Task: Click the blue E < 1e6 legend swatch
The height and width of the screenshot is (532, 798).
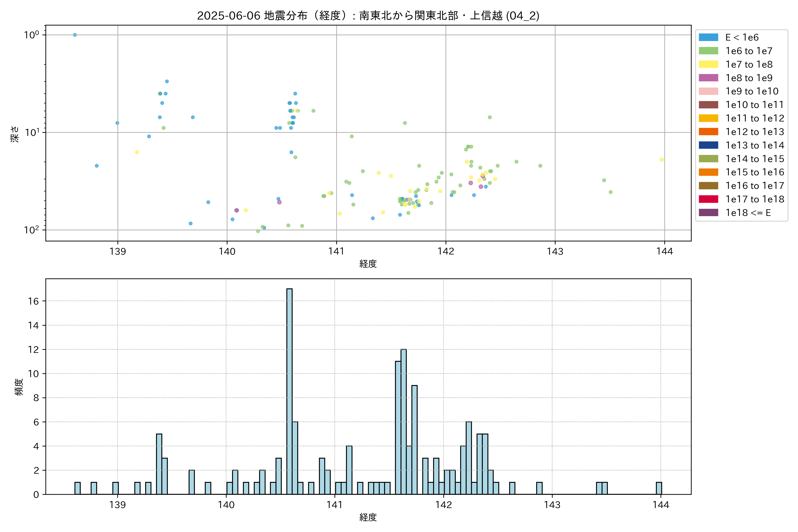Action: [x=708, y=37]
